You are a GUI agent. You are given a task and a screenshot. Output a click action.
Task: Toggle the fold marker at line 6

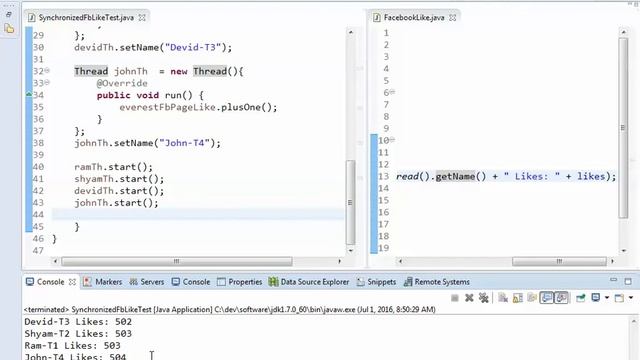click(392, 92)
